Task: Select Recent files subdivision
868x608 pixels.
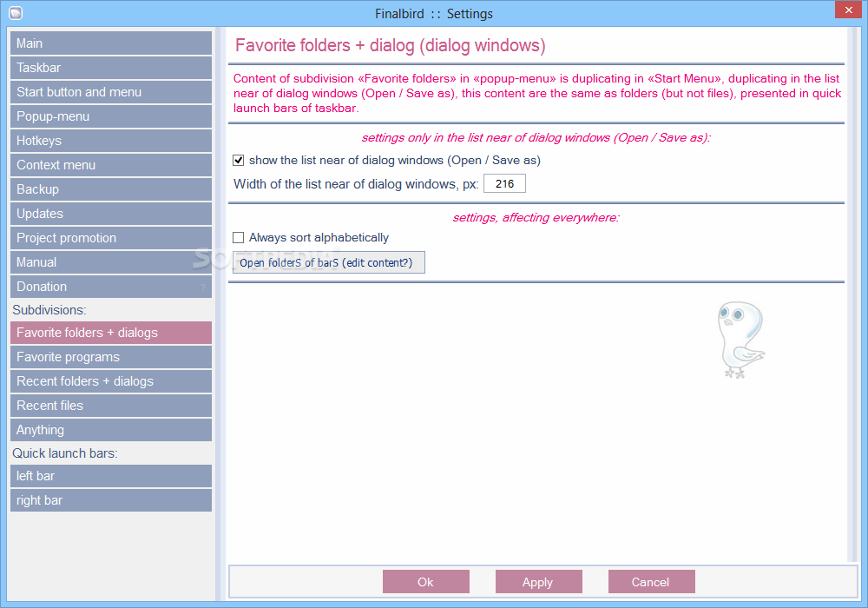Action: (x=111, y=406)
